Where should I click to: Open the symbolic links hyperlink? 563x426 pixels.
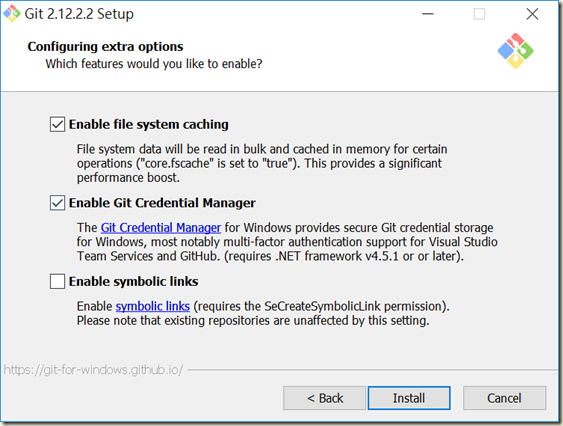153,306
